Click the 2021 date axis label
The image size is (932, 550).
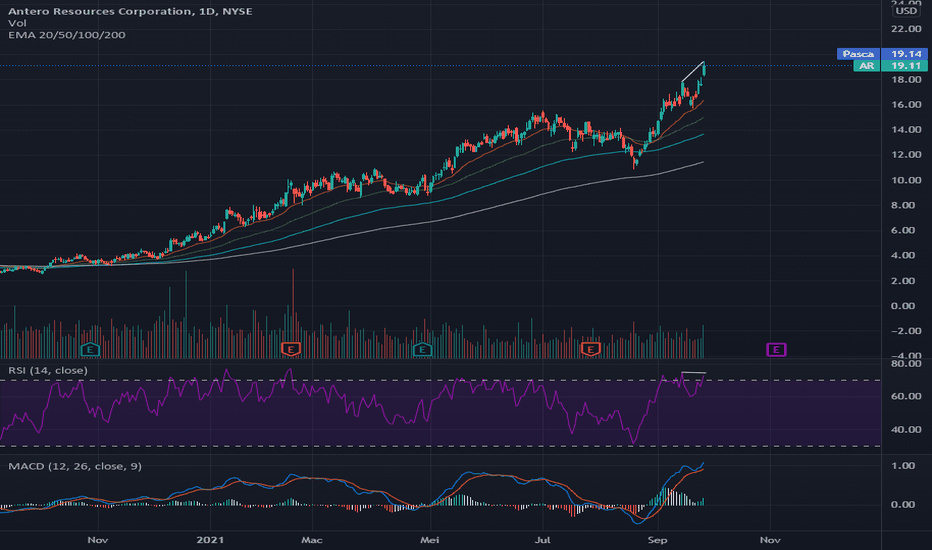pyautogui.click(x=210, y=540)
